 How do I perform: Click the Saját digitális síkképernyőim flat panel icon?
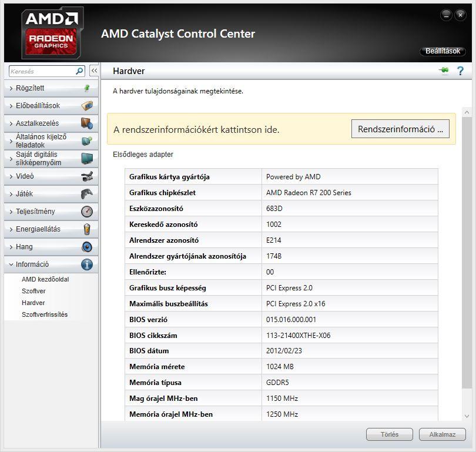pyautogui.click(x=87, y=159)
